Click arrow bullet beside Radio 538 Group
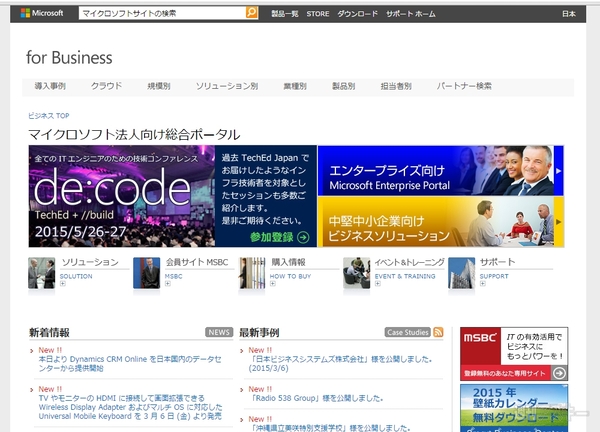This screenshot has height=432, width=600. 242,390
